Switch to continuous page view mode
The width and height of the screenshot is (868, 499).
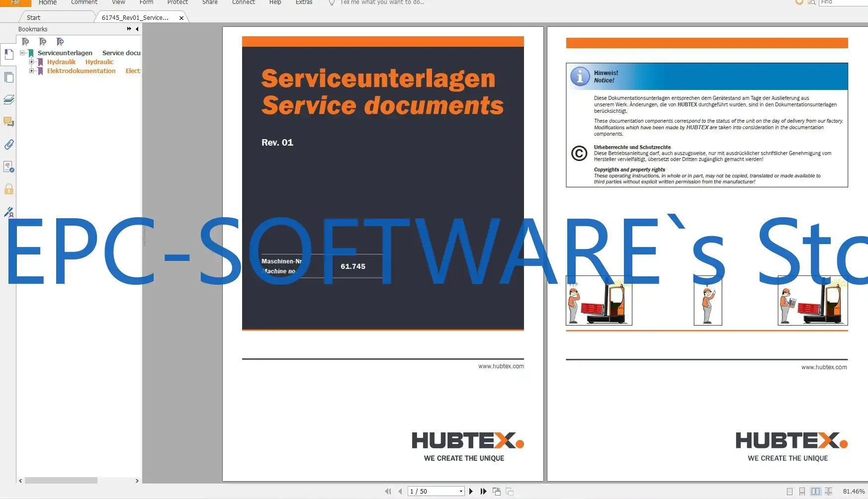[x=802, y=492]
